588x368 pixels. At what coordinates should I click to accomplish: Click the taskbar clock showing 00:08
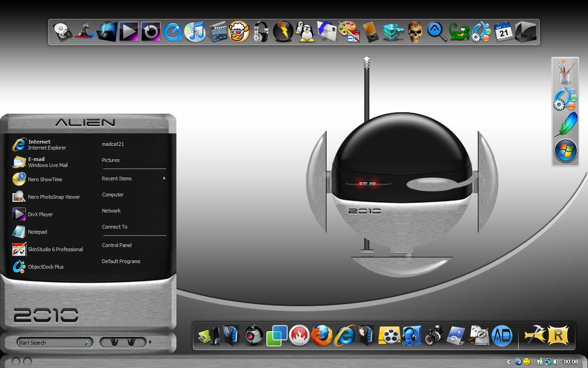tap(571, 362)
